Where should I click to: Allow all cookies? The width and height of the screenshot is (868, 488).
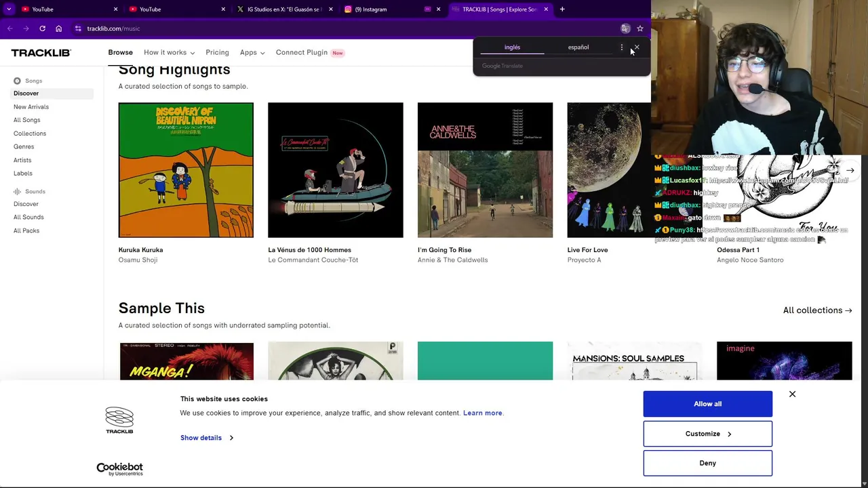point(707,404)
